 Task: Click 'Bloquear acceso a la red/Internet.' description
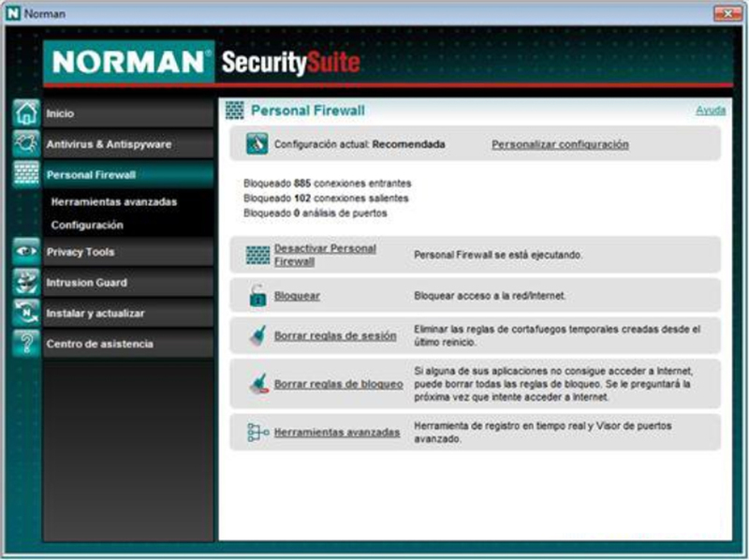point(490,296)
